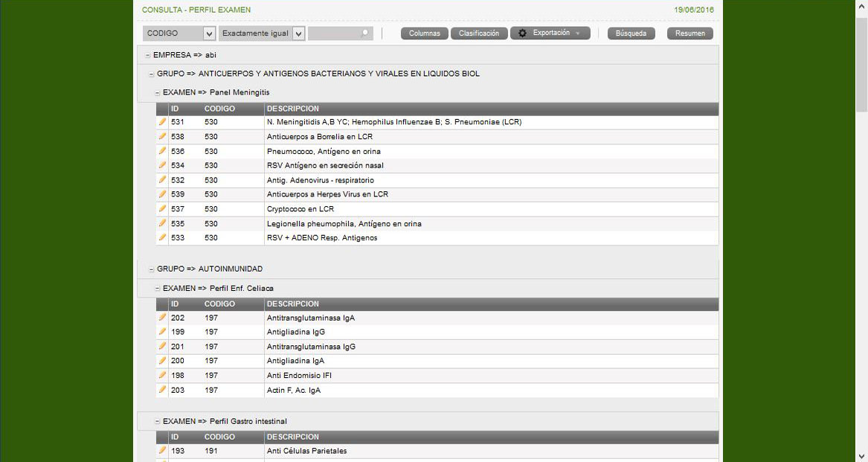Image resolution: width=868 pixels, height=462 pixels.
Task: Open the CODIGO field dropdown
Action: [209, 33]
